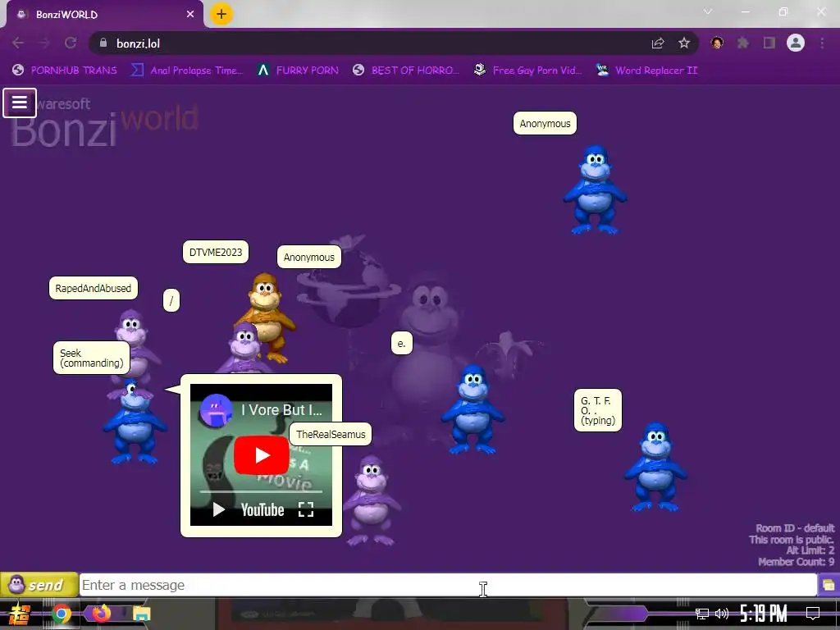840x630 pixels.
Task: Open the extensions puzzle piece icon
Action: click(x=743, y=43)
